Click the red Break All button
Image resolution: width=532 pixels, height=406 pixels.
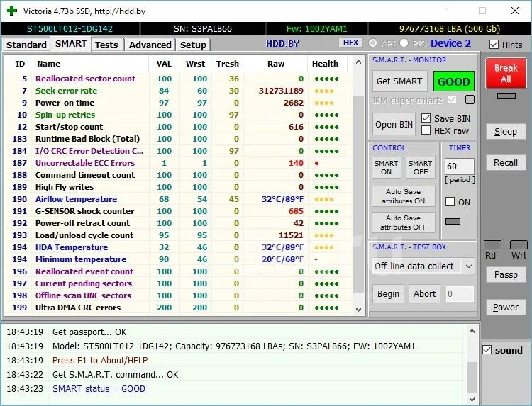coord(506,73)
